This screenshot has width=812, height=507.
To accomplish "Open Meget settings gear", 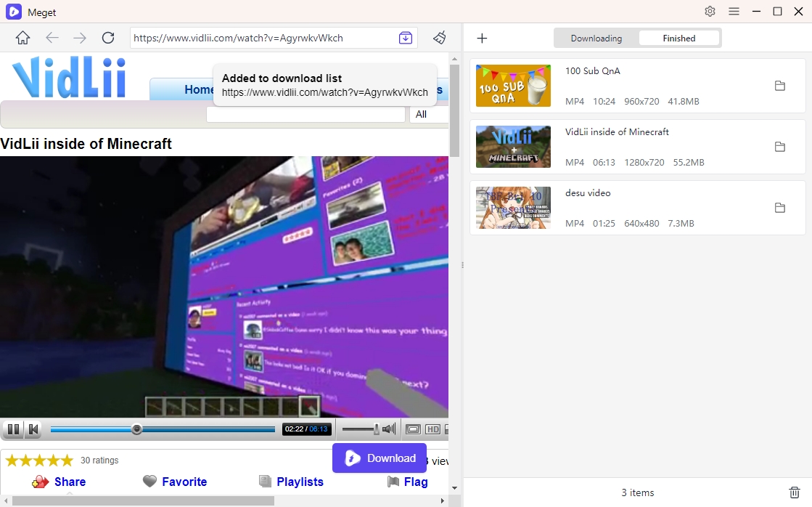I will tap(710, 12).
